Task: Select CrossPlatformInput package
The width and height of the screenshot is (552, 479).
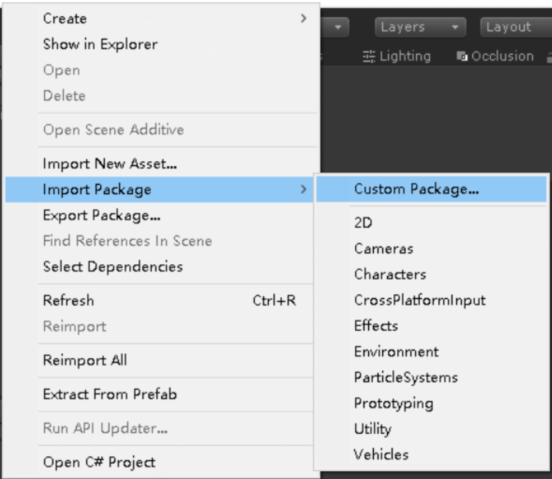Action: click(x=431, y=300)
